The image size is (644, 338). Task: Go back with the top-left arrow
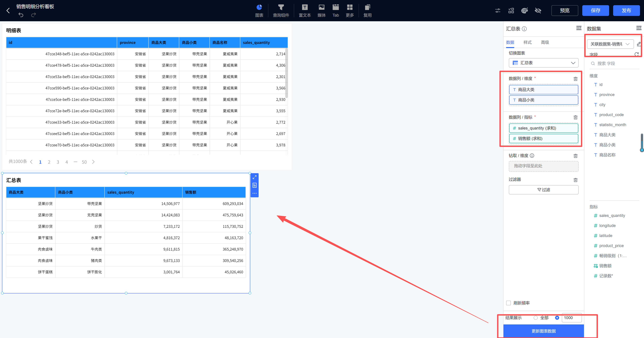point(8,11)
